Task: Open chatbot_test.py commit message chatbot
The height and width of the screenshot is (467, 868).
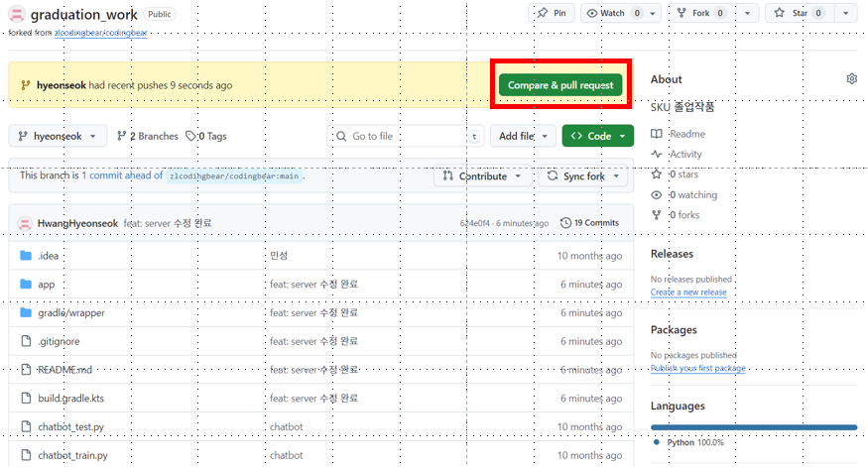Action: coord(287,427)
